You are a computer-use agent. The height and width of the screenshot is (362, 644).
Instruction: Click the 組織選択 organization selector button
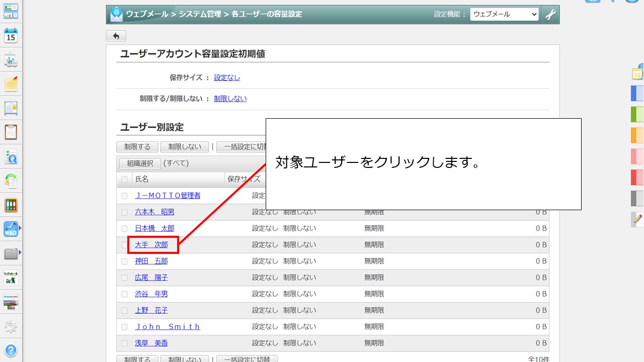(x=140, y=163)
